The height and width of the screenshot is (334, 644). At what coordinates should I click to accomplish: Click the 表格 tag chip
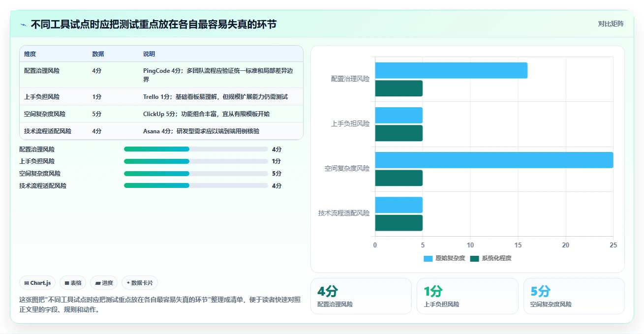pyautogui.click(x=73, y=283)
